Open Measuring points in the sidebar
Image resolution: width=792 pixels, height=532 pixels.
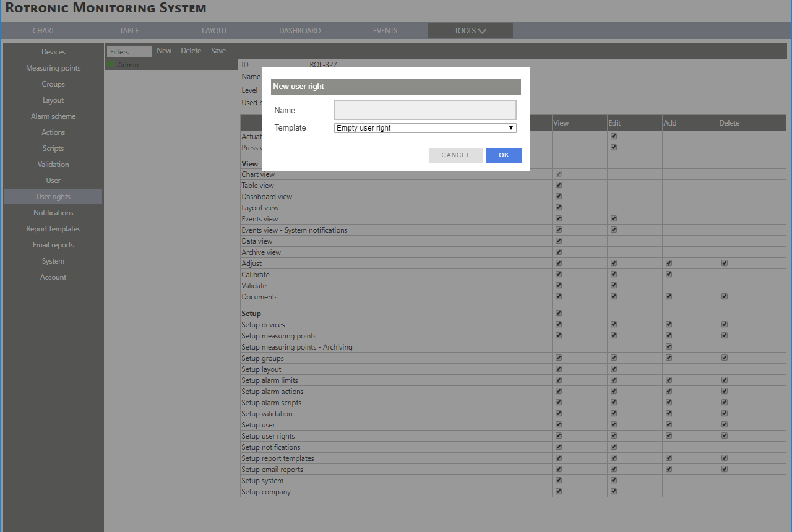click(x=53, y=68)
